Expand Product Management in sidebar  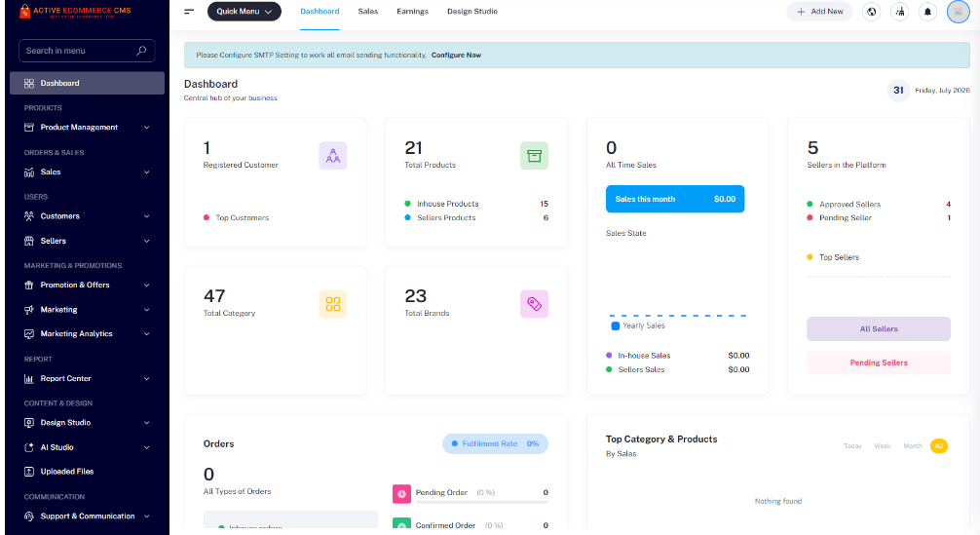(x=87, y=128)
